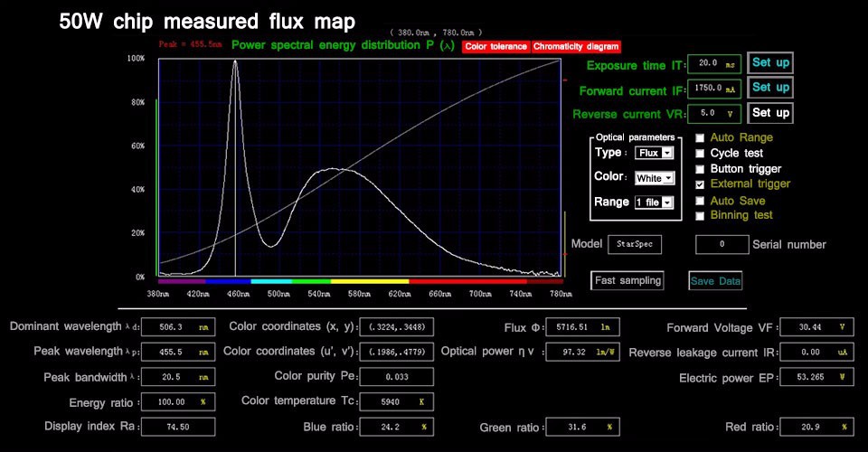Click the Model StarSpec field
868x452 pixels.
[635, 244]
